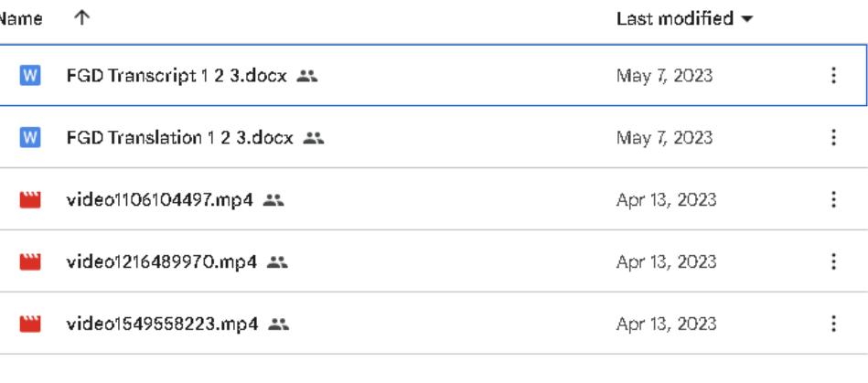This screenshot has width=868, height=383.
Task: Click video icon for video1549558223.mp4
Action: 30,324
